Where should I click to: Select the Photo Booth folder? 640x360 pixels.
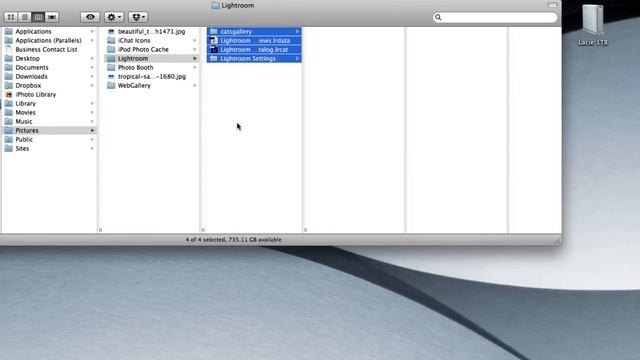pyautogui.click(x=152, y=67)
